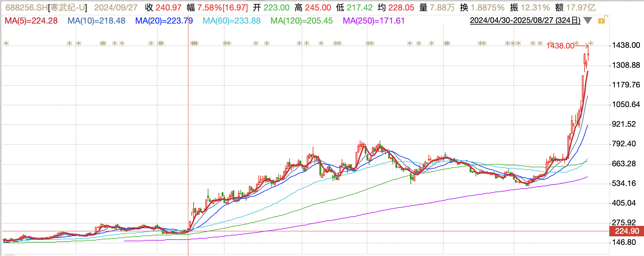Image resolution: width=644 pixels, height=256 pixels.
Task: Click the low price 低 217.42
Action: tap(354, 8)
